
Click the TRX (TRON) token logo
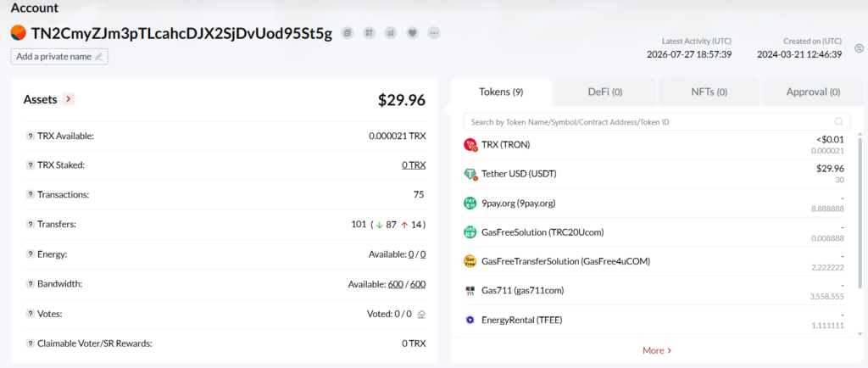coord(470,145)
